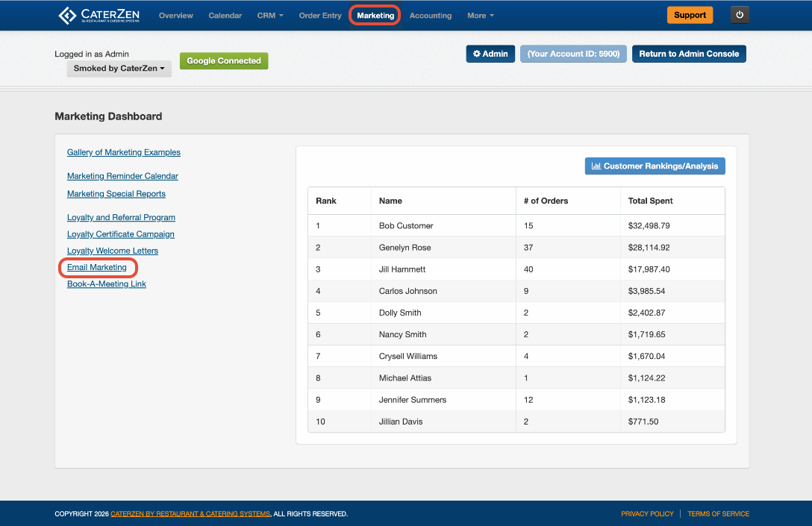Click the orange Support button
Screen dimensions: 812x526
(690, 15)
